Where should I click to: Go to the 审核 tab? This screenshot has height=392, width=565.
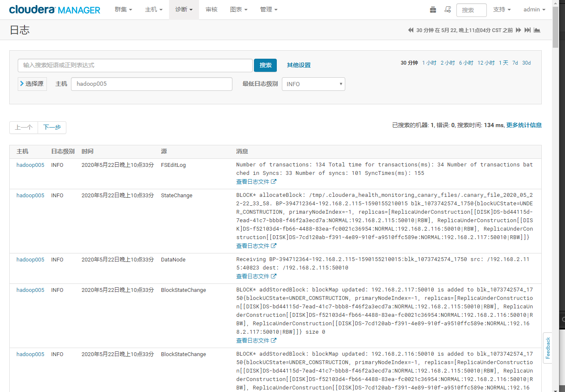point(211,9)
